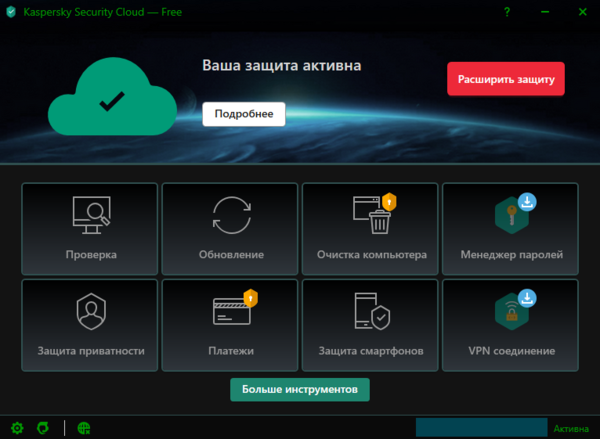The image size is (600, 439).
Task: Close the Kaspersky Security Cloud window
Action: click(582, 12)
